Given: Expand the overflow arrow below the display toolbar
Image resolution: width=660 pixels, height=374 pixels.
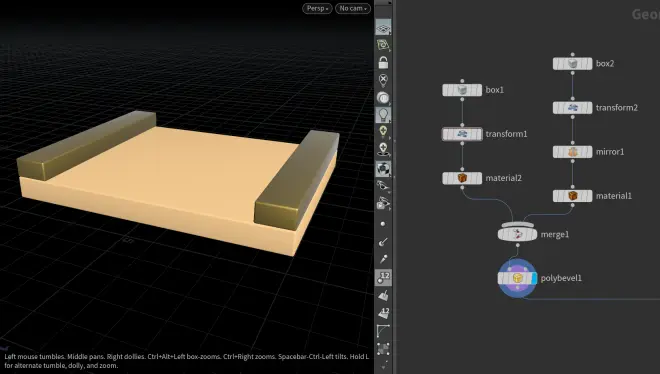Looking at the screenshot, I should tap(383, 364).
